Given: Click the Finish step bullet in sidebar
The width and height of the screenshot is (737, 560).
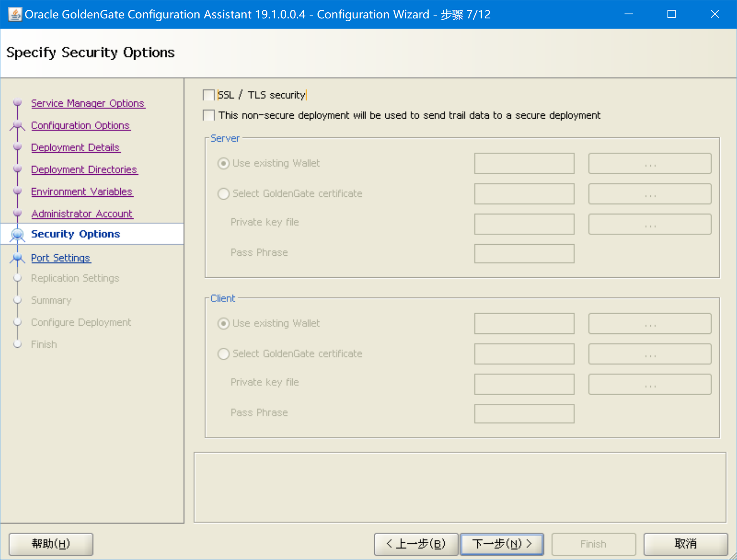Looking at the screenshot, I should [x=17, y=344].
